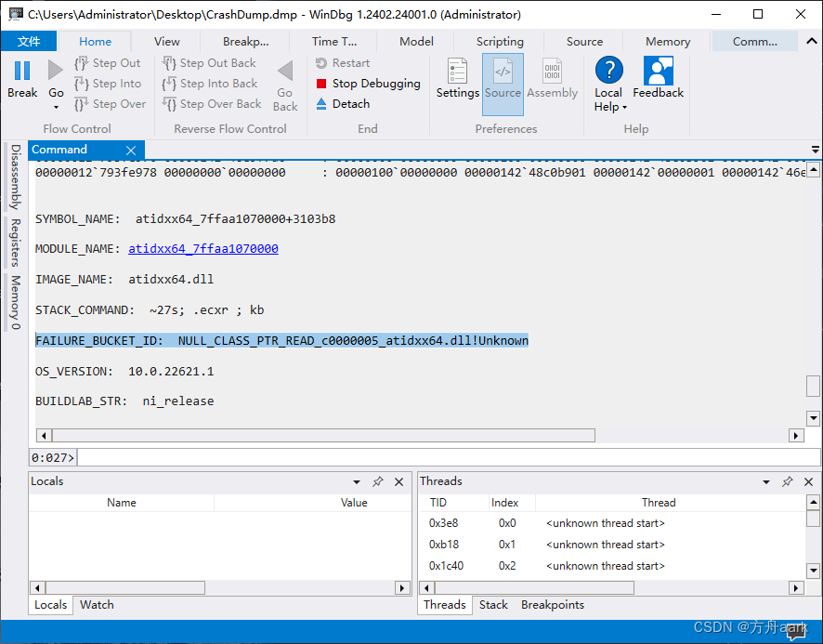Viewport: 823px width, 644px height.
Task: Collapse the ribbon with chevron
Action: coord(812,41)
